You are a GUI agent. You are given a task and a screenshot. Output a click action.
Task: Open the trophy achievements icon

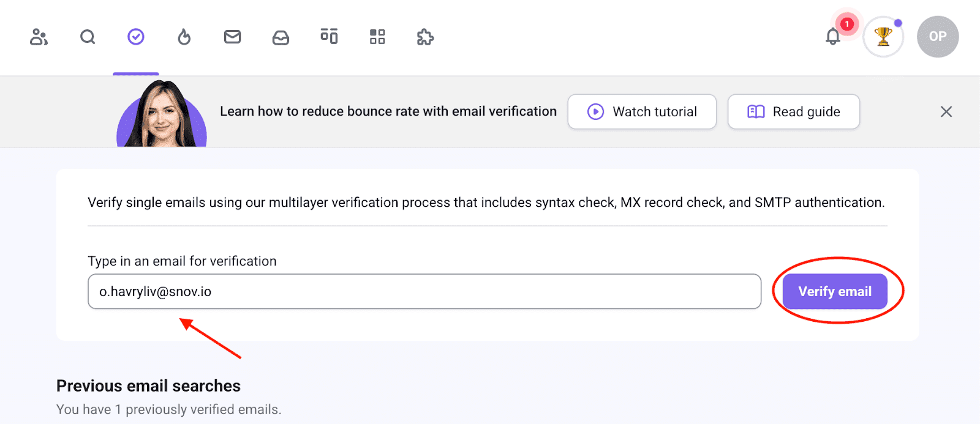click(x=883, y=37)
